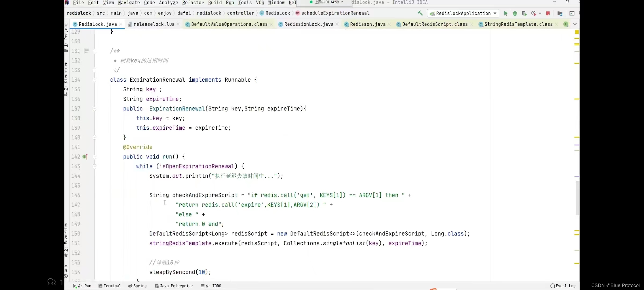
Task: Open the Project tool window stripe
Action: 66,38
